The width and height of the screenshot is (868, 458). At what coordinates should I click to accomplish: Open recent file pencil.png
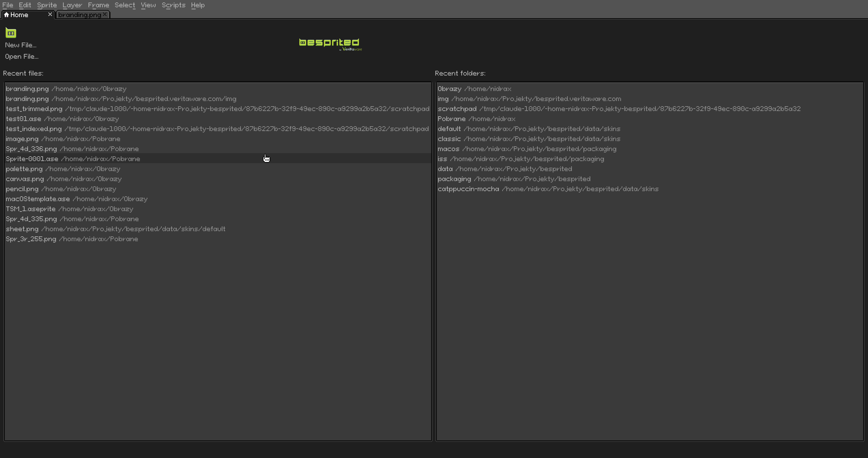218,189
